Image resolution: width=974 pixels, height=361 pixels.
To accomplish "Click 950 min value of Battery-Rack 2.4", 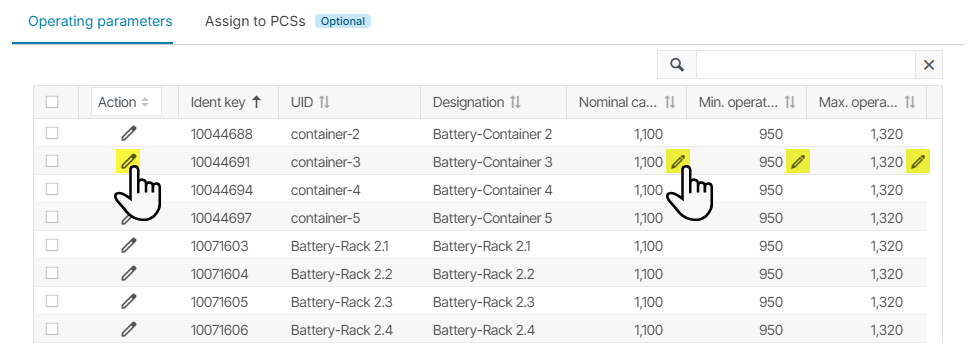I will pos(771,330).
